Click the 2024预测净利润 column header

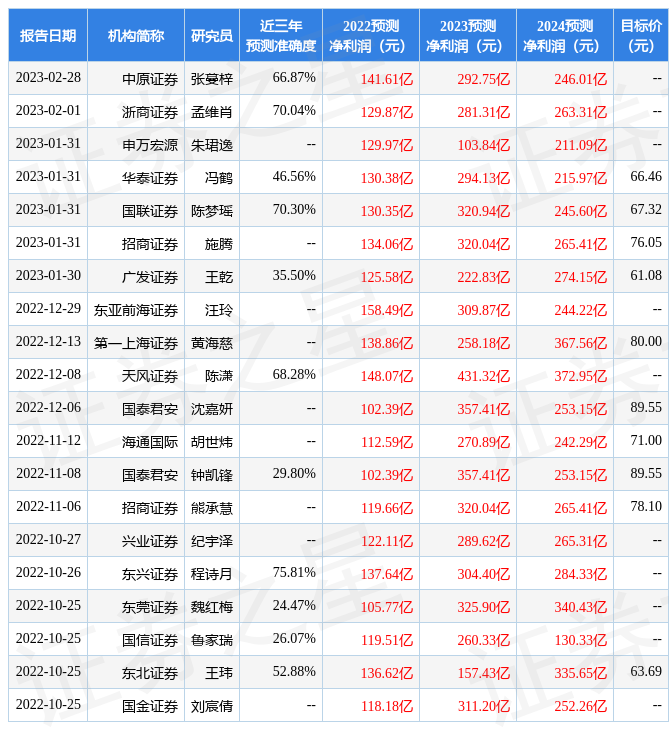click(x=564, y=35)
